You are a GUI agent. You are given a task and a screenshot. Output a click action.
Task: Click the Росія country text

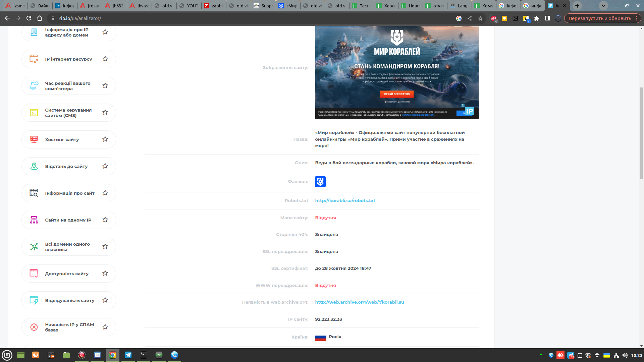pyautogui.click(x=335, y=337)
